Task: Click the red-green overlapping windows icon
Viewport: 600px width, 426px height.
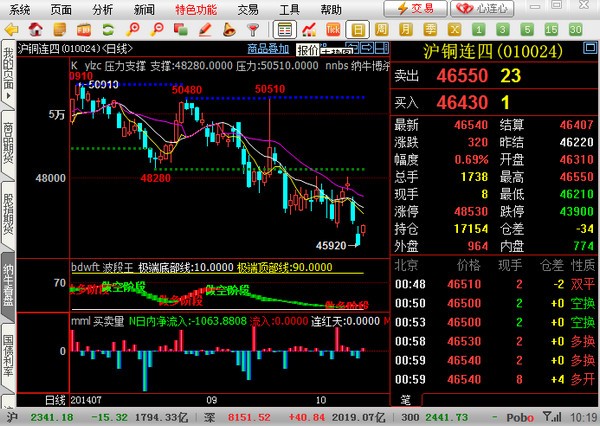Action: [181, 29]
